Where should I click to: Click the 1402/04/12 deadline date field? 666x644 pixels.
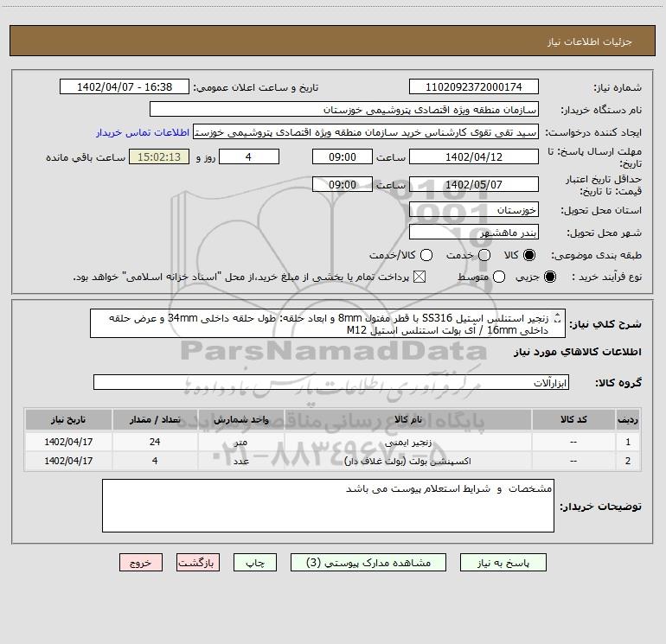click(474, 157)
